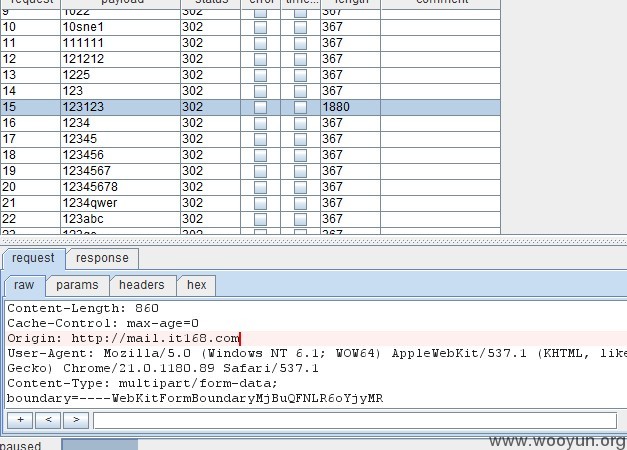Select payload cell '123abc'
The height and width of the screenshot is (450, 627).
point(120,219)
